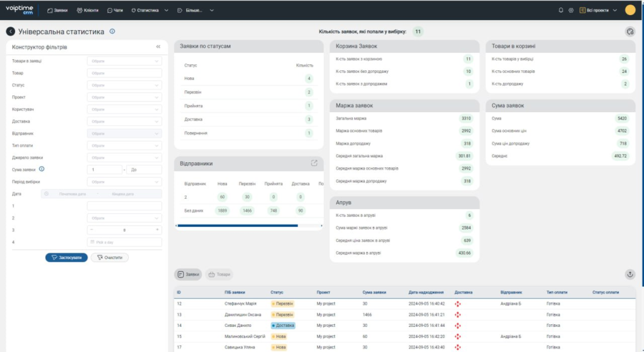Screen dimensions: 644x352
Task: Open the Джерело заявки filter dropdown
Action: tap(125, 158)
